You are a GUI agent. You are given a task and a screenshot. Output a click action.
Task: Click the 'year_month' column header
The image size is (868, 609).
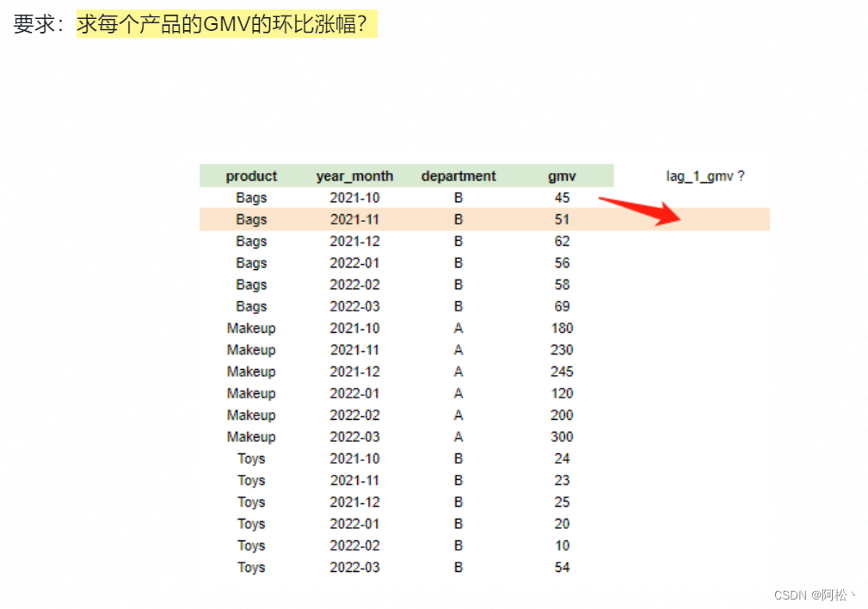click(x=354, y=176)
